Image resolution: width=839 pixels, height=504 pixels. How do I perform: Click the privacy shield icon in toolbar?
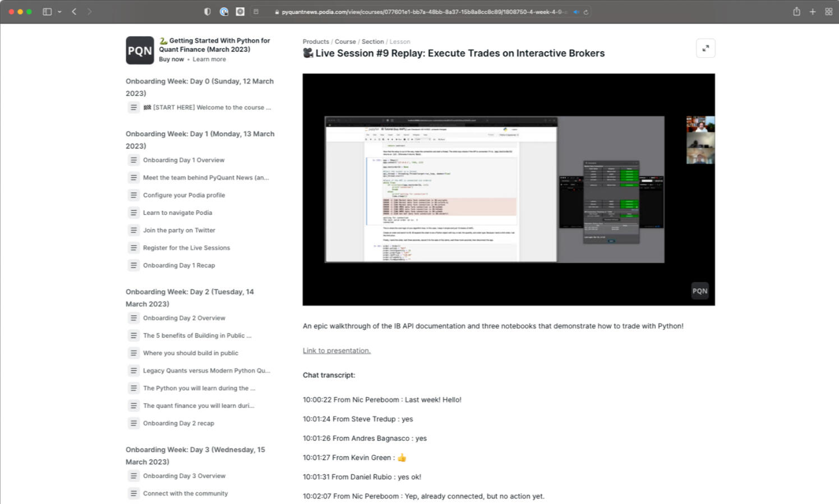point(207,12)
